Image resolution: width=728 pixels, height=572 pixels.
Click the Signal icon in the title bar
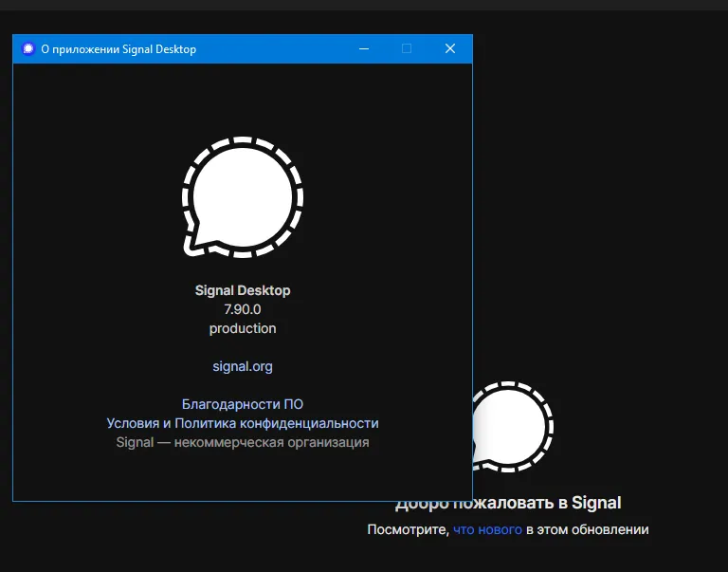28,48
